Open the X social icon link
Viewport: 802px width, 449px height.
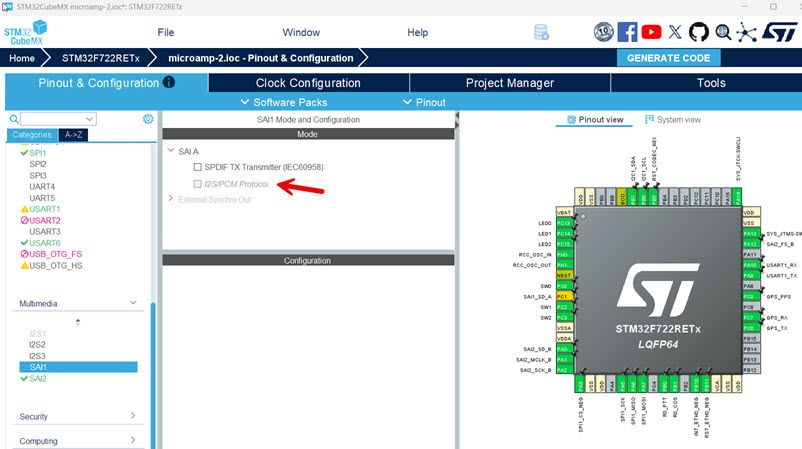675,32
